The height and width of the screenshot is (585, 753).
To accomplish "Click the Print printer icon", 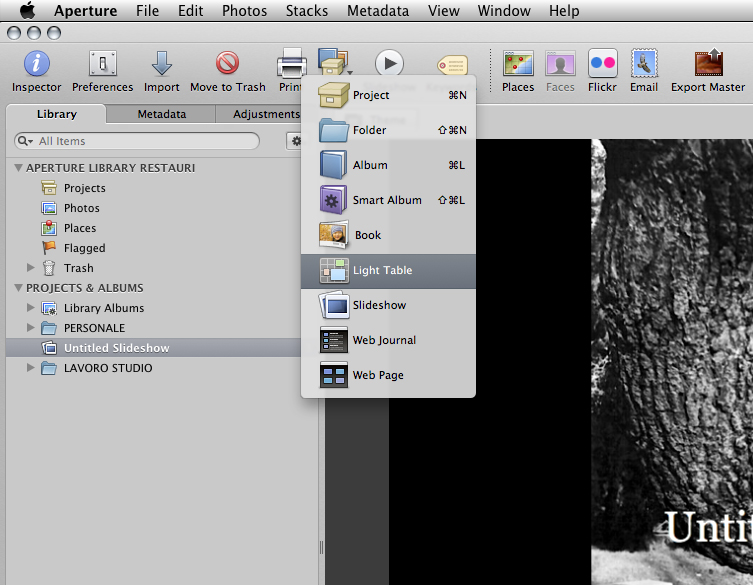I will pos(291,63).
